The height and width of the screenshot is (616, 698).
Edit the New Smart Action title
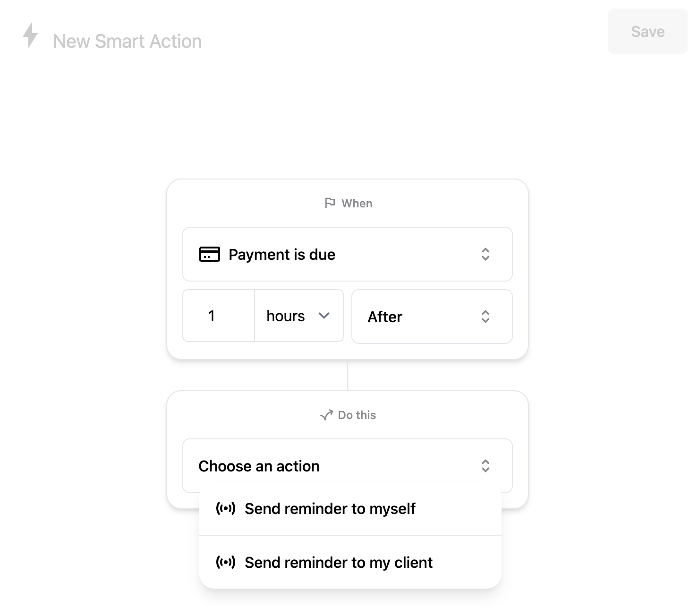pyautogui.click(x=128, y=41)
